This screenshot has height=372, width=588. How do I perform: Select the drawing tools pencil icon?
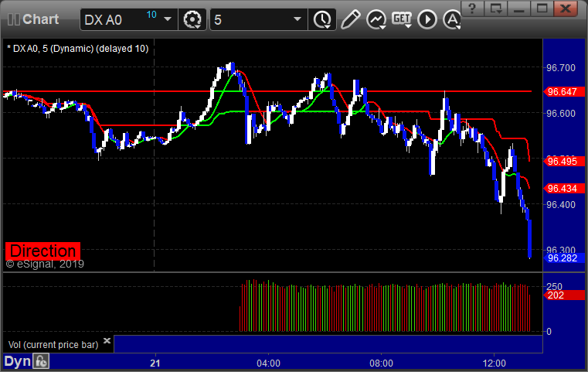tap(350, 19)
